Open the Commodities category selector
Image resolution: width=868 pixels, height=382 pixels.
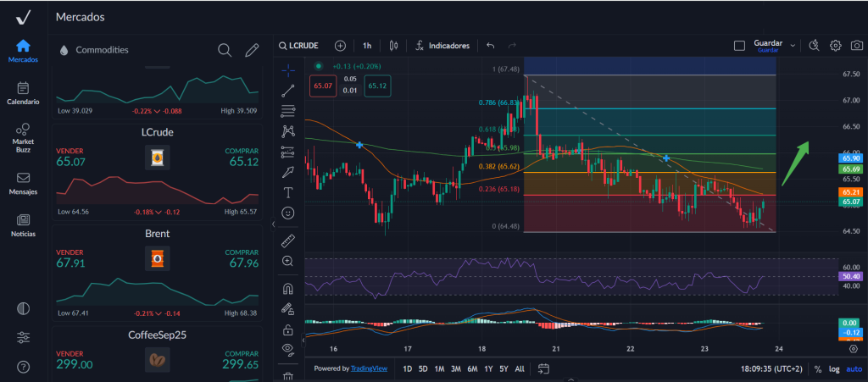[x=93, y=50]
